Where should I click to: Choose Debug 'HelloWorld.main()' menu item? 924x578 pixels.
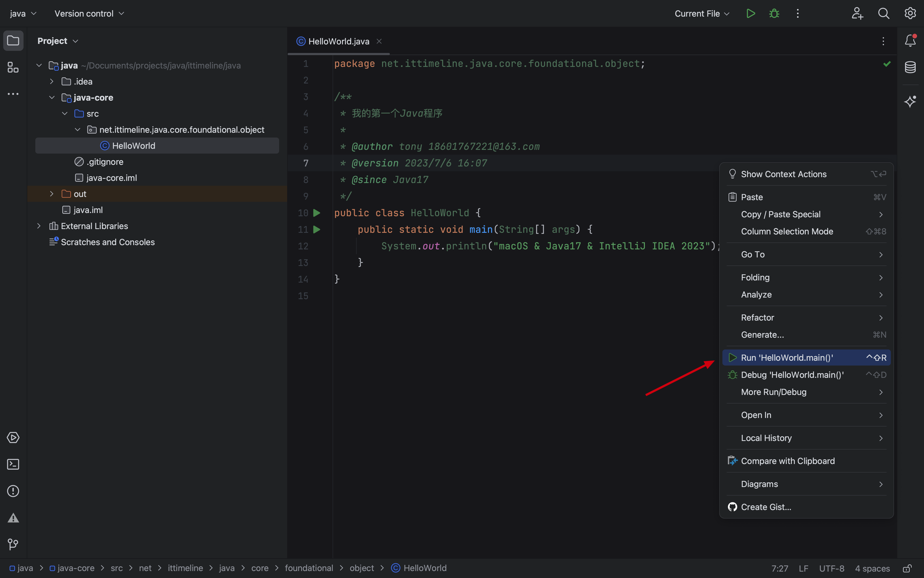point(806,375)
